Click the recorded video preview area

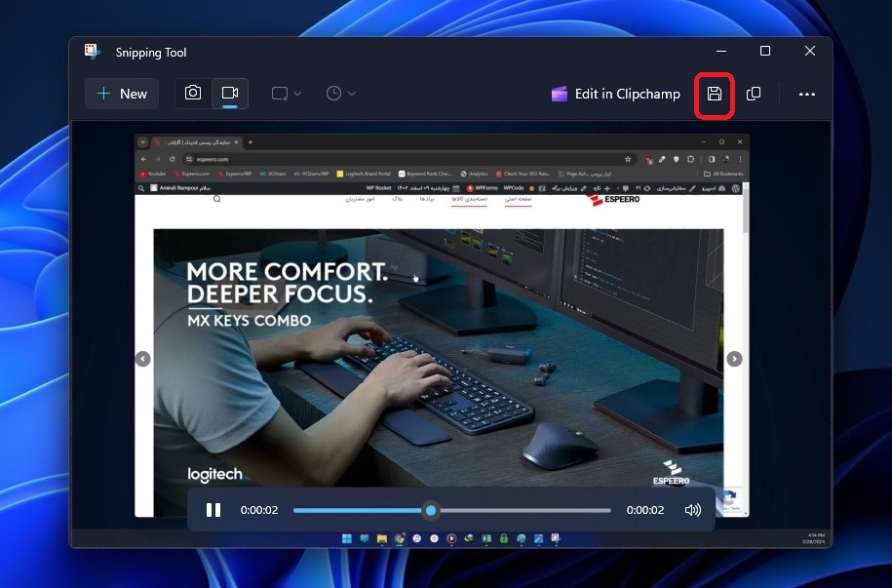click(x=450, y=333)
